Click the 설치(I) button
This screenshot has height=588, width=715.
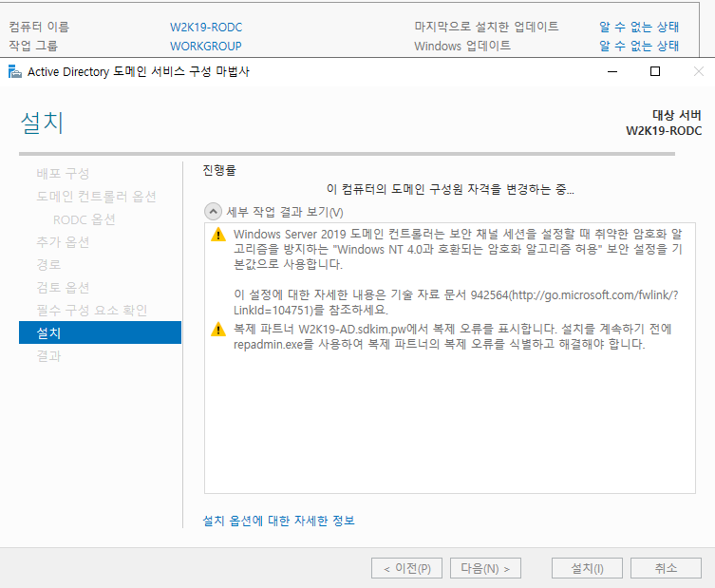click(x=587, y=568)
